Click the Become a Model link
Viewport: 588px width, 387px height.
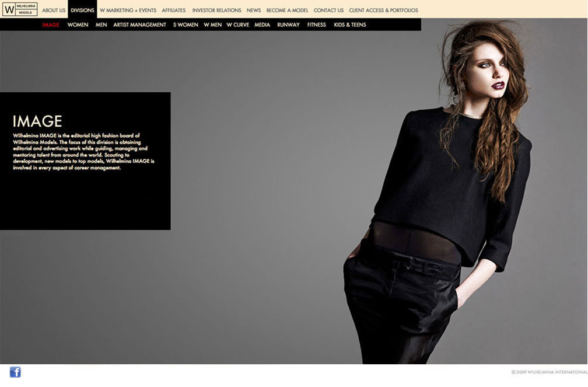(x=287, y=10)
